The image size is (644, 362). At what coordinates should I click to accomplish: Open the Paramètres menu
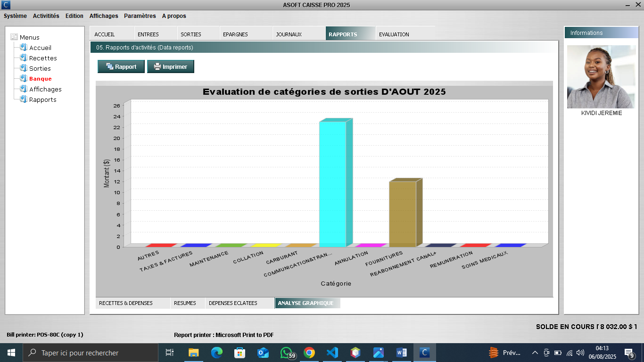click(x=140, y=16)
